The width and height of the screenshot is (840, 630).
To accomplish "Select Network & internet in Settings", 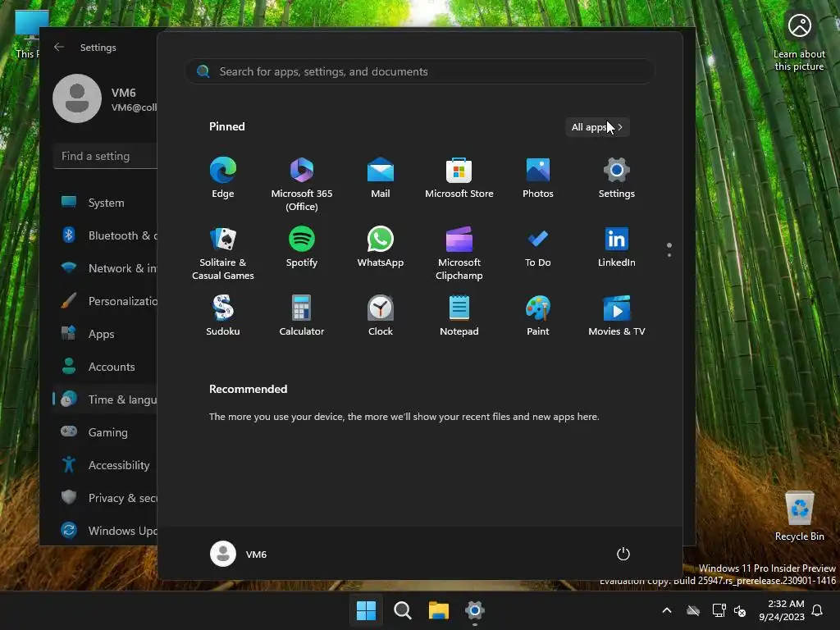I will 106,268.
